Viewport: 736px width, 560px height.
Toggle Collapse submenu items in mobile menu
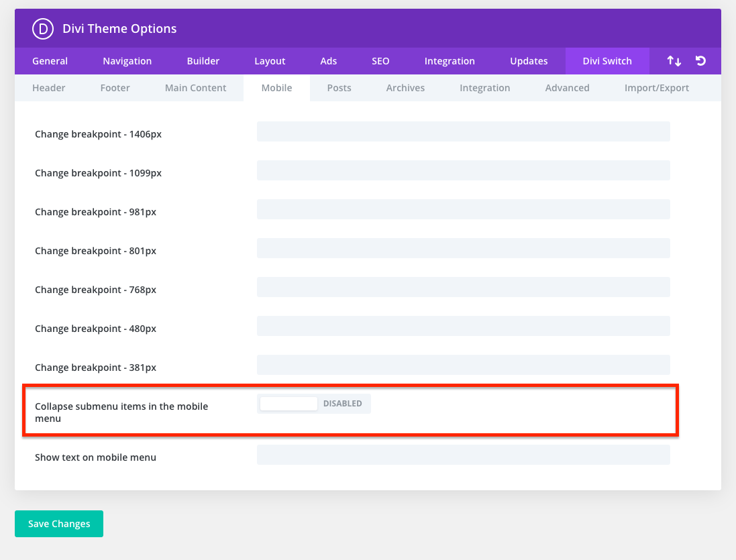313,404
